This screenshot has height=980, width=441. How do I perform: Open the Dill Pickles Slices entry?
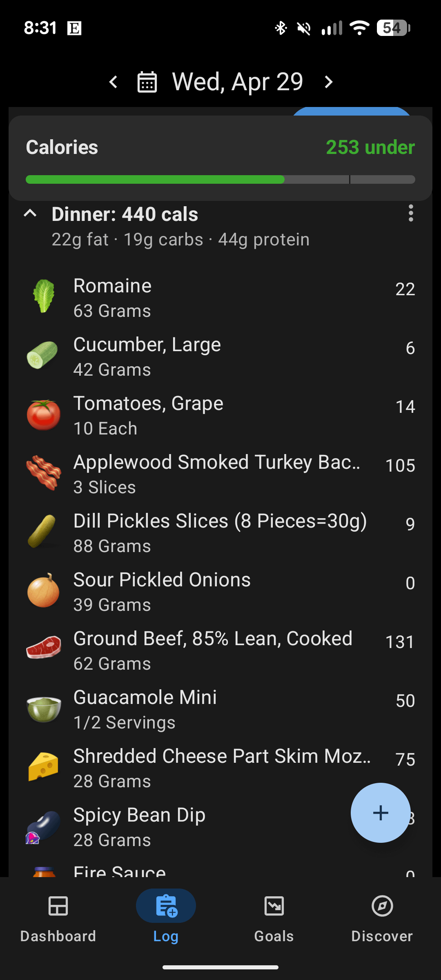pos(220,532)
